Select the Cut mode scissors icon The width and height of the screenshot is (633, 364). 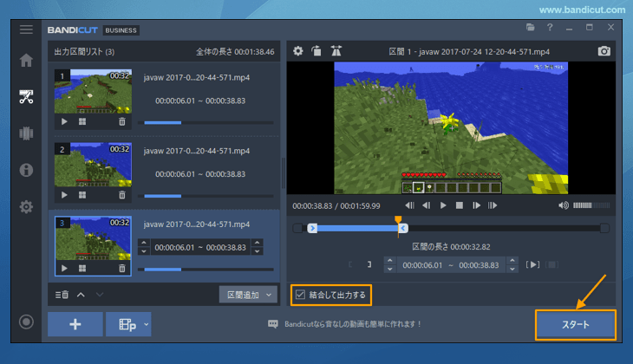point(26,97)
